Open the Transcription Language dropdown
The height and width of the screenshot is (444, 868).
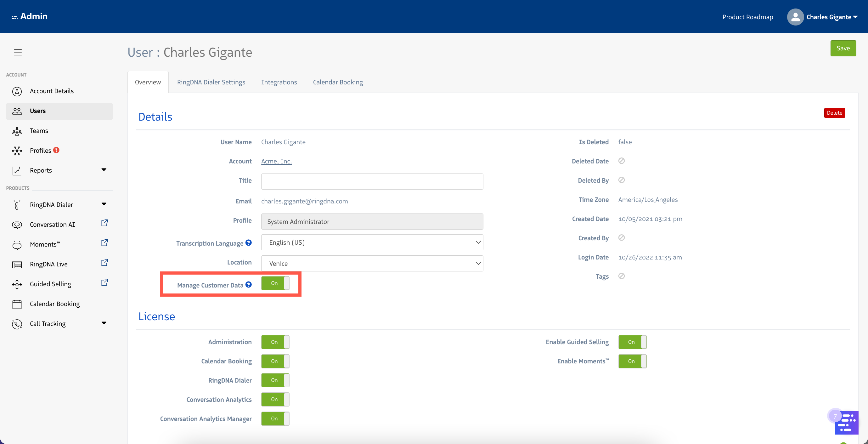click(372, 242)
